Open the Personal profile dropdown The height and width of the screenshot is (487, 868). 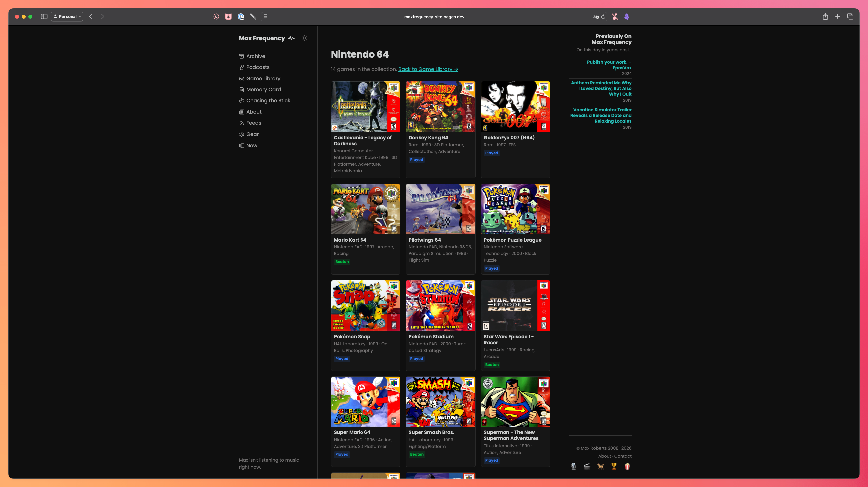(x=67, y=16)
